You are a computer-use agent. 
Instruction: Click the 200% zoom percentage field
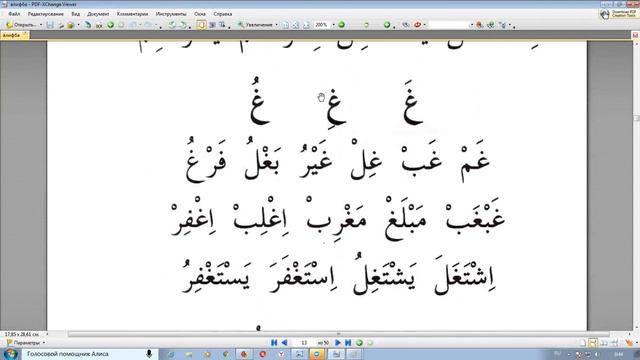322,25
